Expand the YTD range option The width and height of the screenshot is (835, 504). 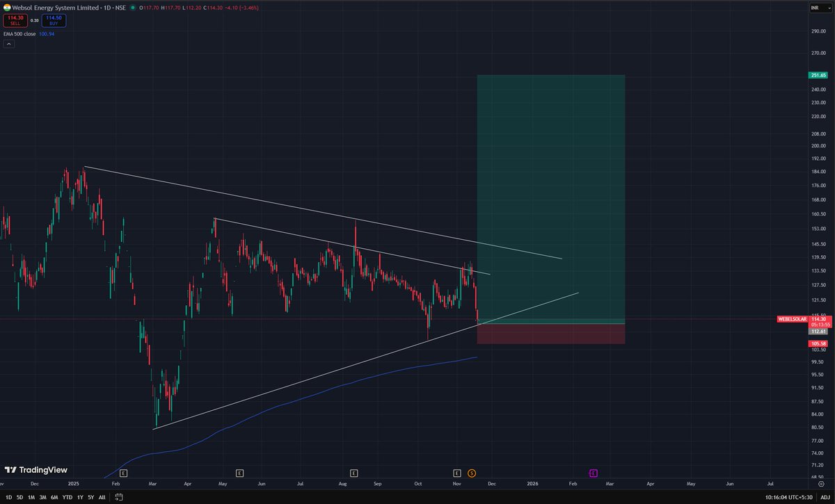(68, 497)
